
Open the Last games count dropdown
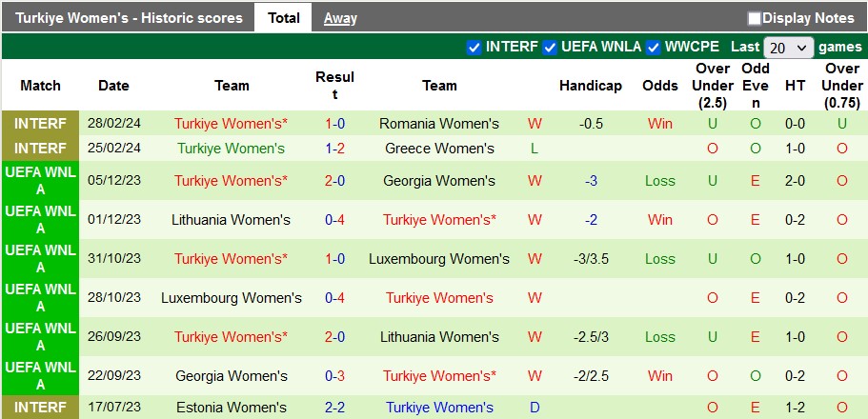790,47
